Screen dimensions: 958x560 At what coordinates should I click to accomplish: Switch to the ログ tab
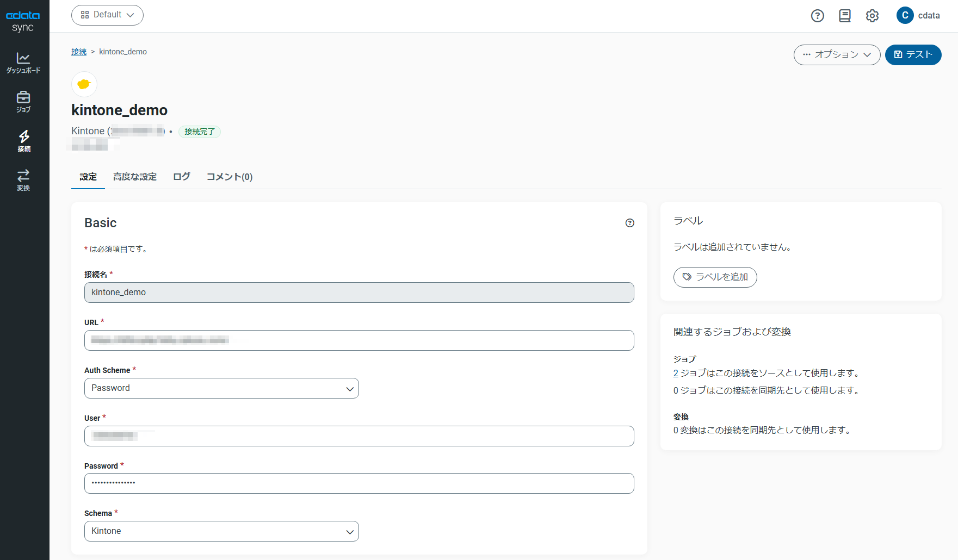click(181, 177)
